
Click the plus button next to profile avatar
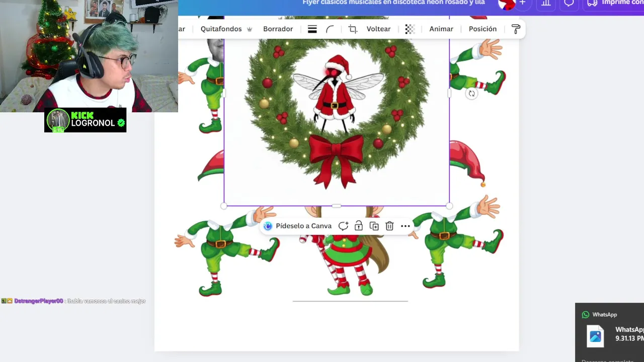(x=522, y=3)
